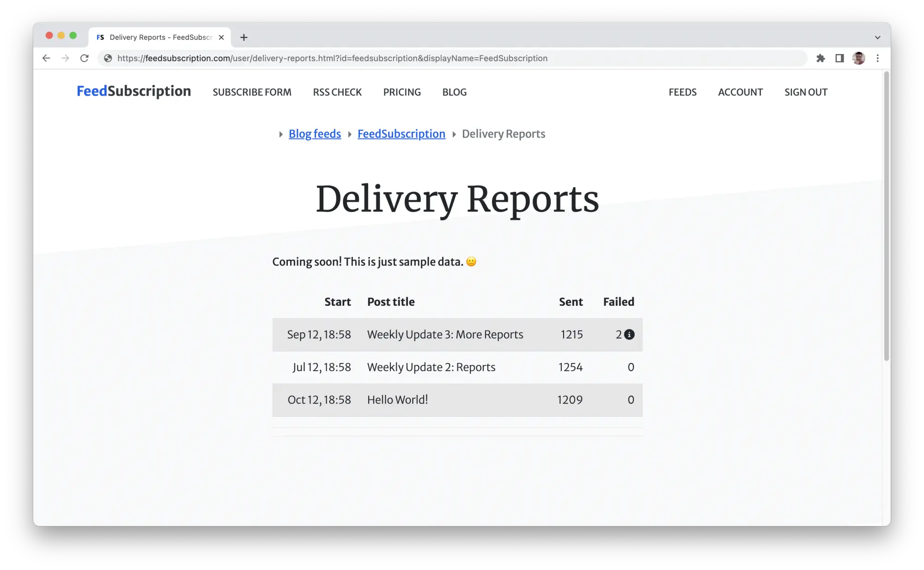Select the Hello World! table row
This screenshot has height=570, width=924.
pyautogui.click(x=457, y=400)
